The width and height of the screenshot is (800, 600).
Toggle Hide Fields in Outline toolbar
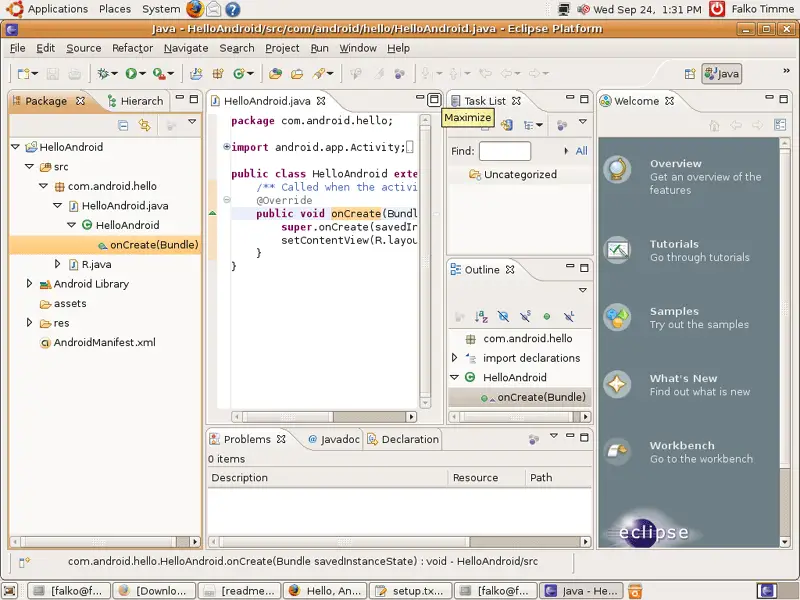coord(503,317)
